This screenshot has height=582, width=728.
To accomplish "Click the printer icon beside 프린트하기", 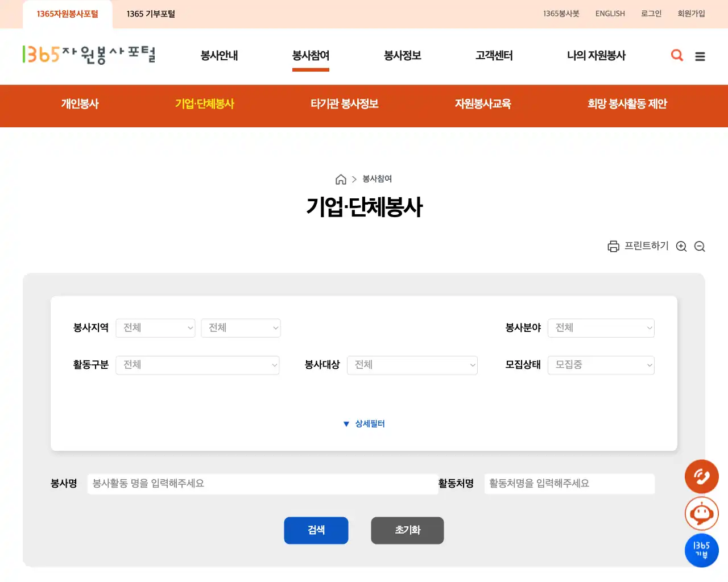I will [613, 246].
